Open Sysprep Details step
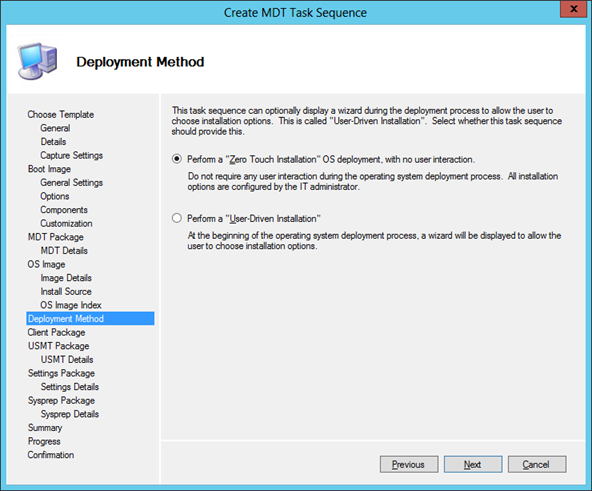Image resolution: width=592 pixels, height=491 pixels. (x=69, y=414)
